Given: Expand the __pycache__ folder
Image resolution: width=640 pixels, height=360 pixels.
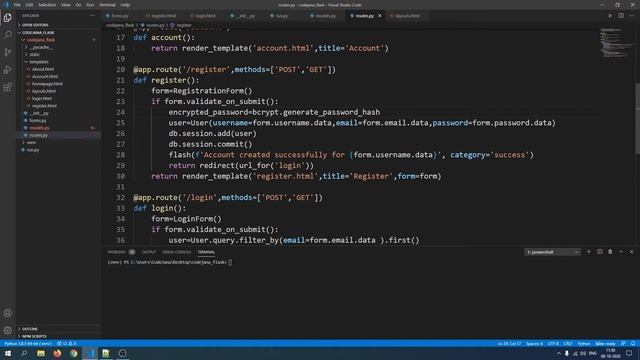Looking at the screenshot, I should [41, 47].
